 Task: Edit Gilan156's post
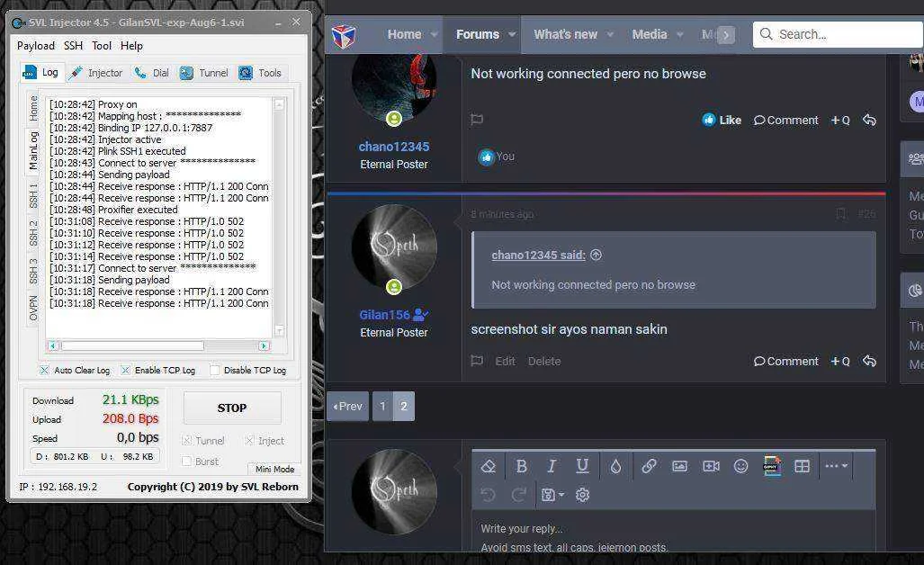(x=505, y=361)
